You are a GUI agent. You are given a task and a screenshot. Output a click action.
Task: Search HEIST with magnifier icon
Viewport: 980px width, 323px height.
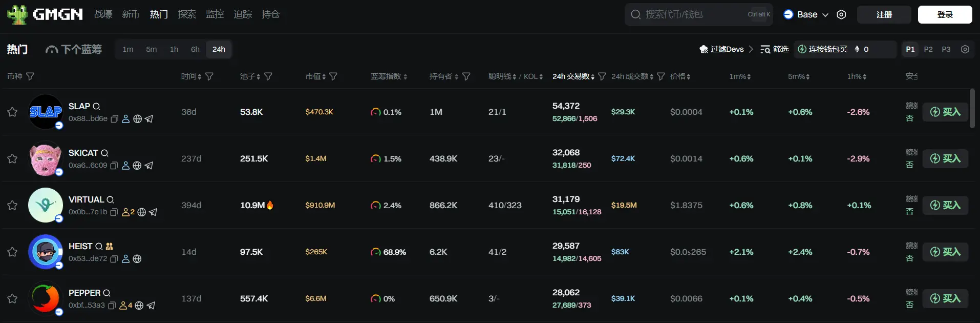click(x=99, y=246)
